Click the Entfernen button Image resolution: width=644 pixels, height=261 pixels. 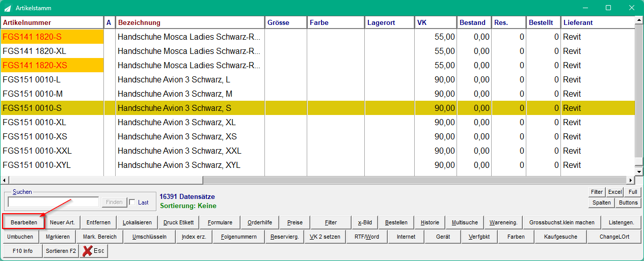[98, 222]
